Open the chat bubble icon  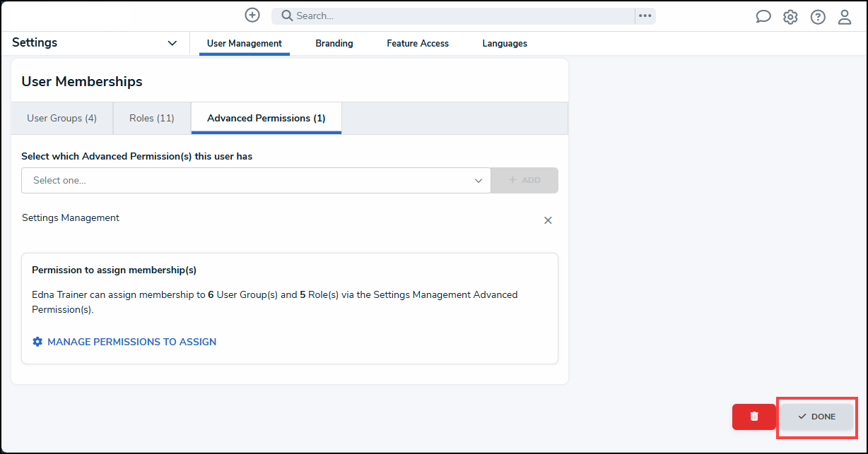pyautogui.click(x=763, y=17)
